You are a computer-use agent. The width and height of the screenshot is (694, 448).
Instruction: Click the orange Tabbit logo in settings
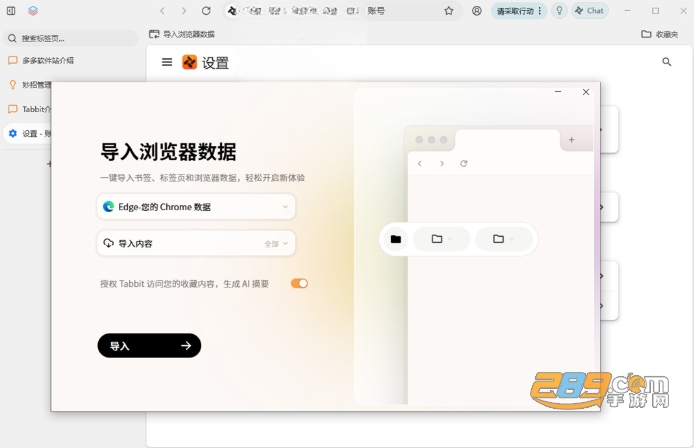(189, 62)
